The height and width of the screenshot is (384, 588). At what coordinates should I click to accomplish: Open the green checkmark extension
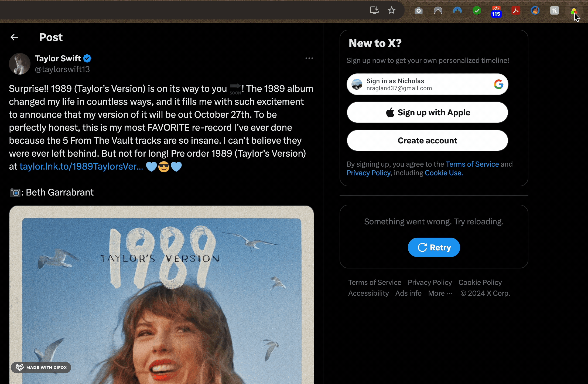coord(477,11)
